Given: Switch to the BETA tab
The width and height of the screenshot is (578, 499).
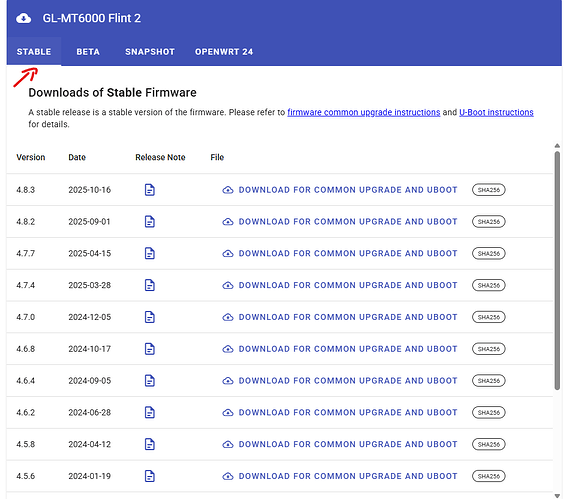Looking at the screenshot, I should 88,52.
